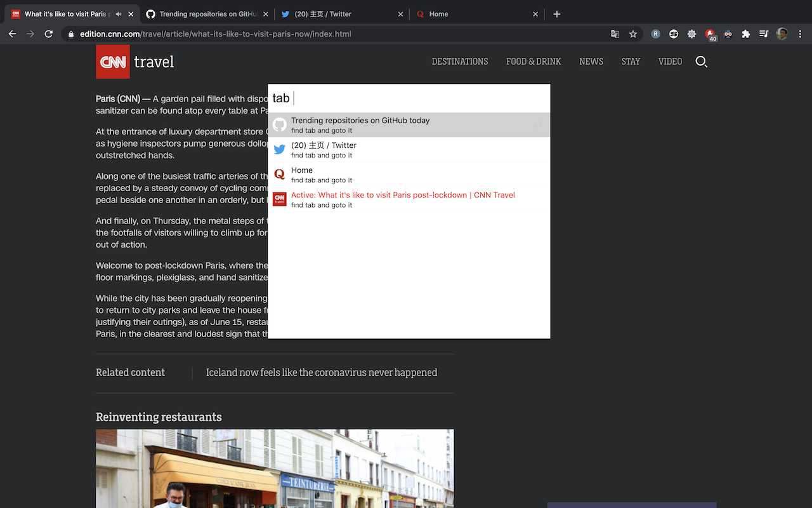
Task: Open FOOD & DRINK navigation item
Action: click(x=534, y=62)
